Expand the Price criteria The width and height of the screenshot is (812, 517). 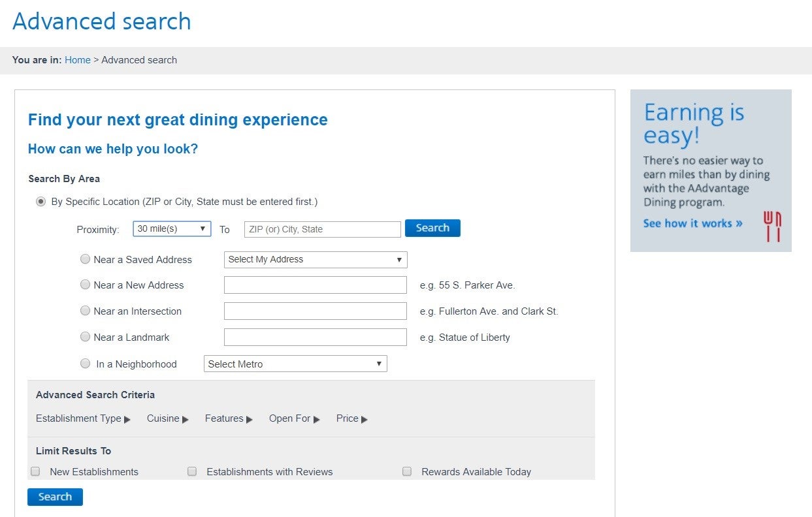(x=351, y=419)
